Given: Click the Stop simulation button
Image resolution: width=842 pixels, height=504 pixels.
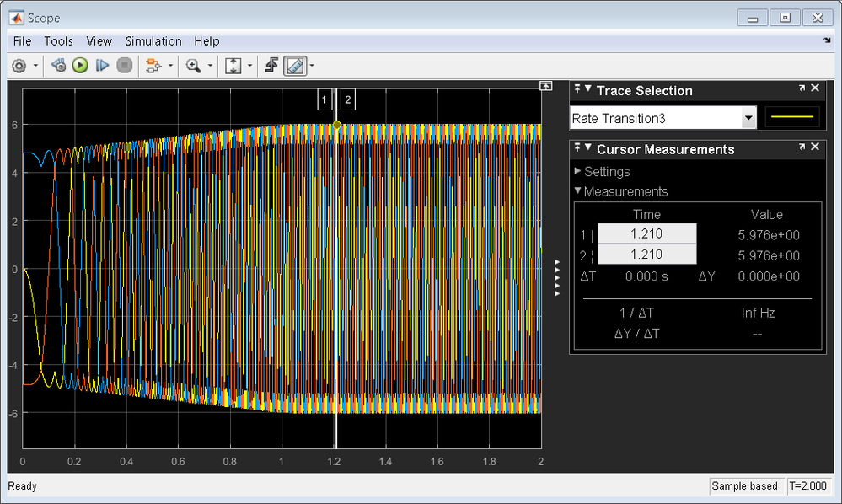Looking at the screenshot, I should (125, 66).
